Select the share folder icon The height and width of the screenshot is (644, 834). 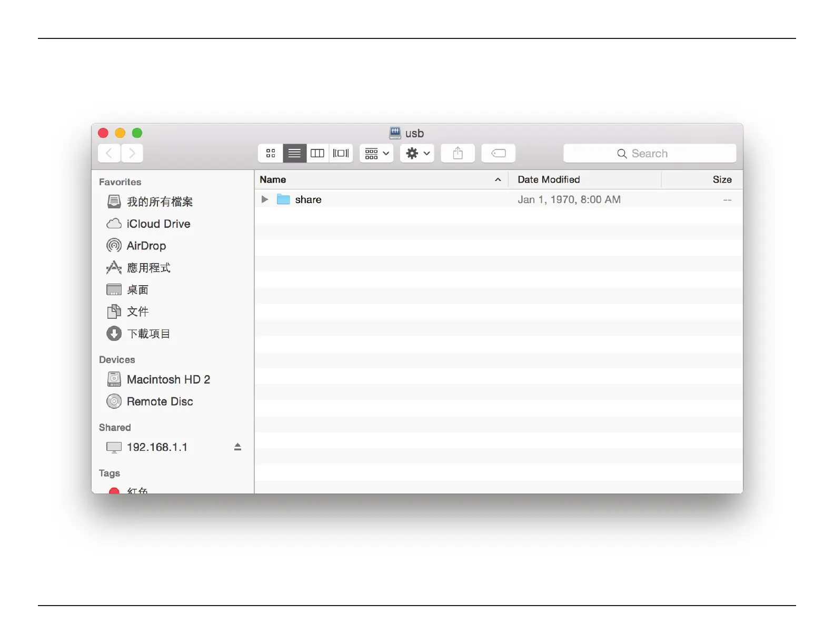[283, 199]
